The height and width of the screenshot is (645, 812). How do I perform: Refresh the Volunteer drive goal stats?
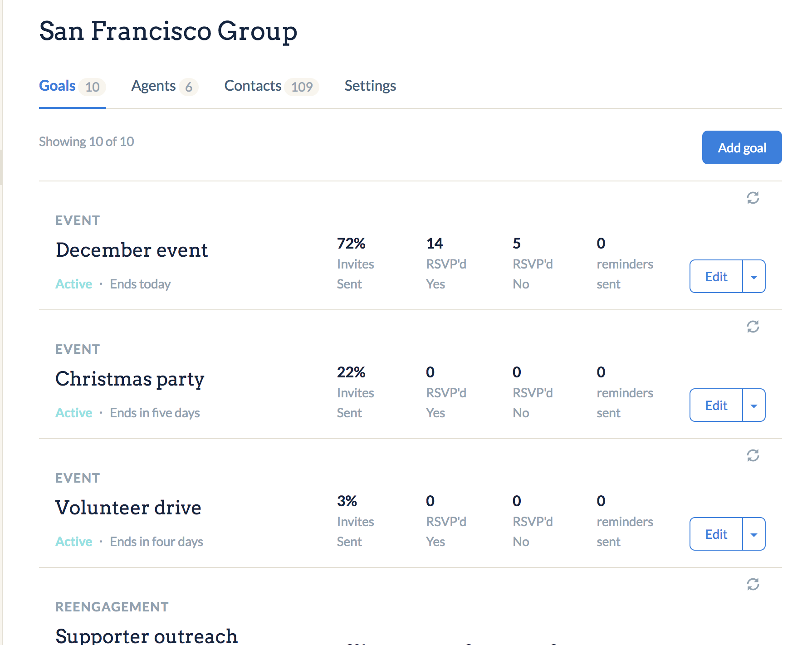(753, 455)
